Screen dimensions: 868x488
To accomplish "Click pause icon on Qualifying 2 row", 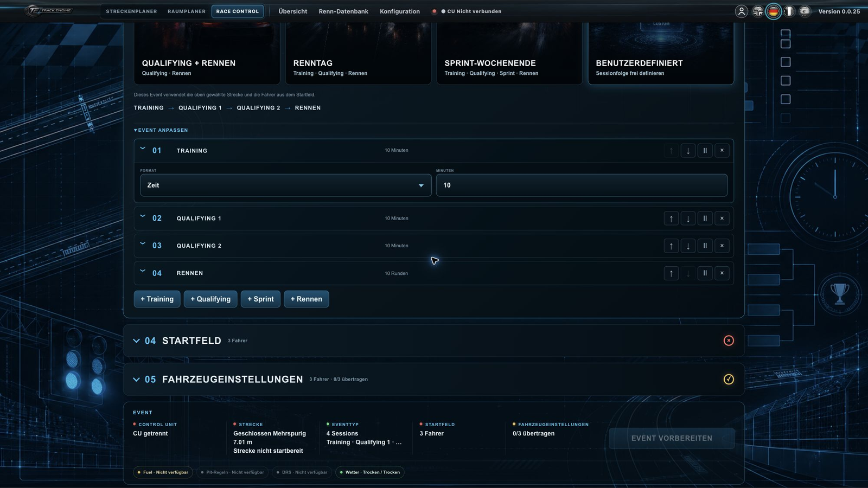I will 705,246.
